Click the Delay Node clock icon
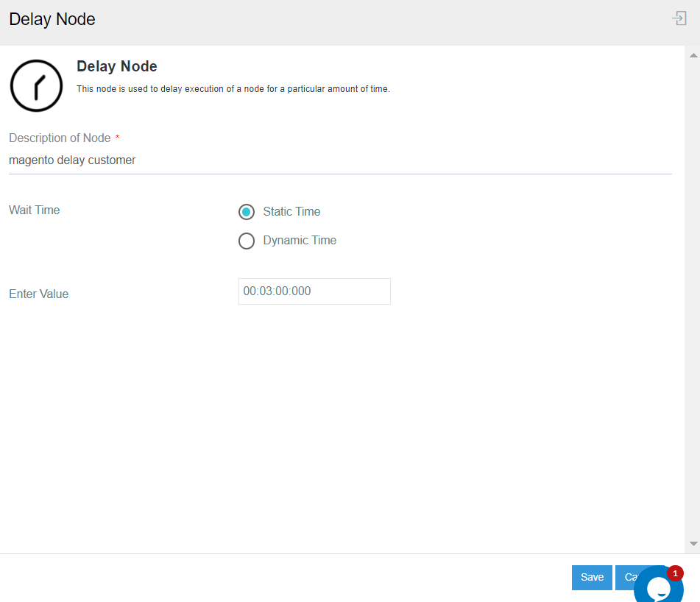This screenshot has width=700, height=602. tap(36, 86)
